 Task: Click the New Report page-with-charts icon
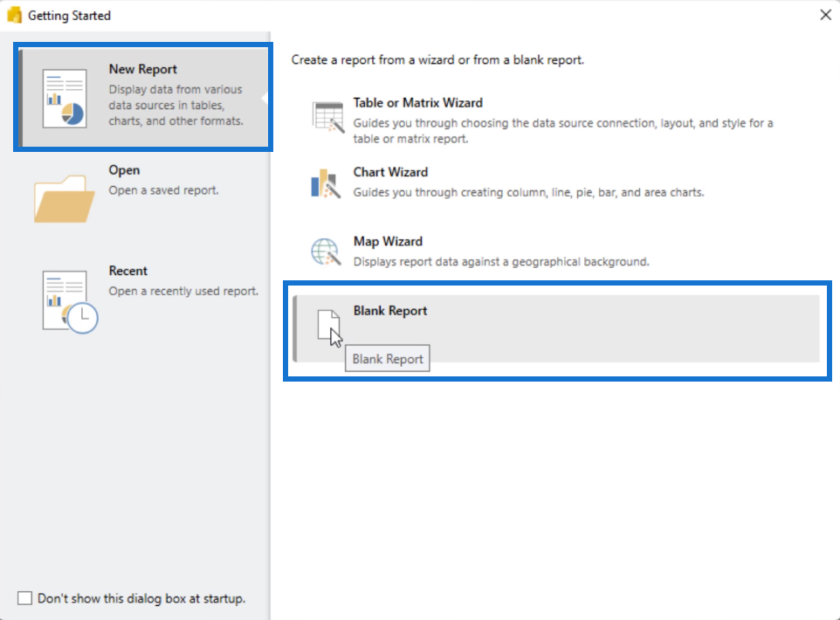(x=65, y=99)
